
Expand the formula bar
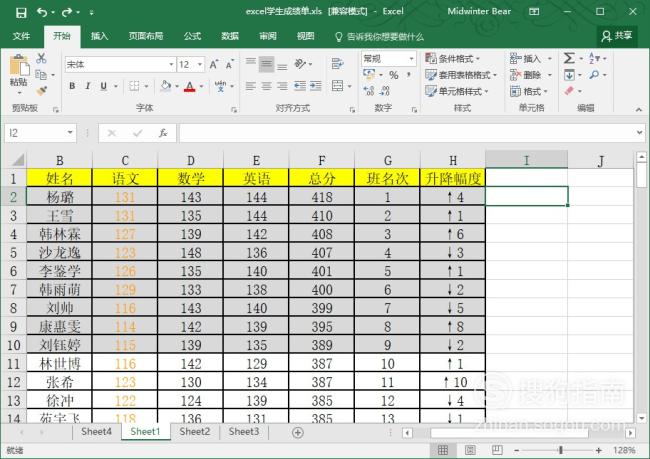click(640, 133)
